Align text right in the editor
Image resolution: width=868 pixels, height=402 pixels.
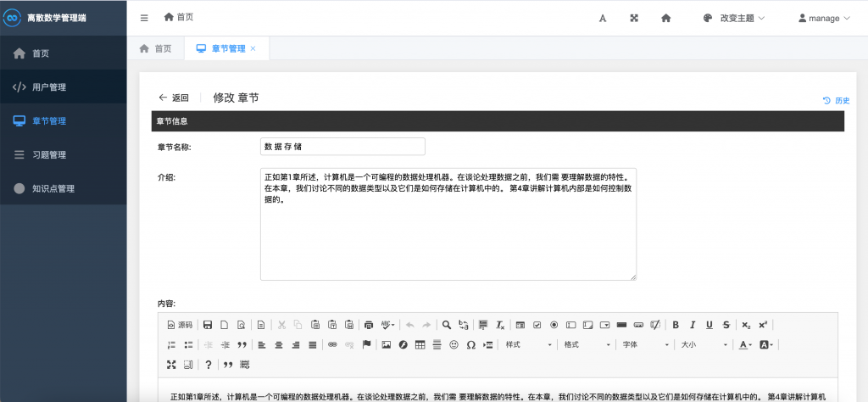pos(296,344)
